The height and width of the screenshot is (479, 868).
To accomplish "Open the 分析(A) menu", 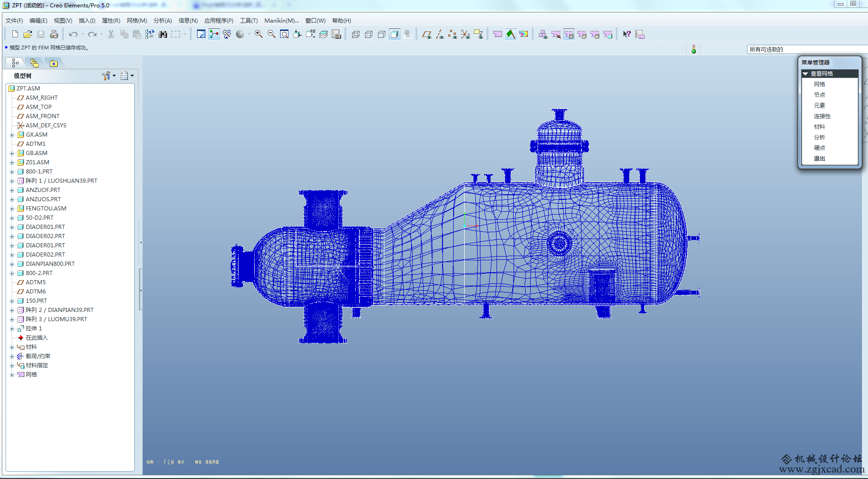I will coord(162,21).
